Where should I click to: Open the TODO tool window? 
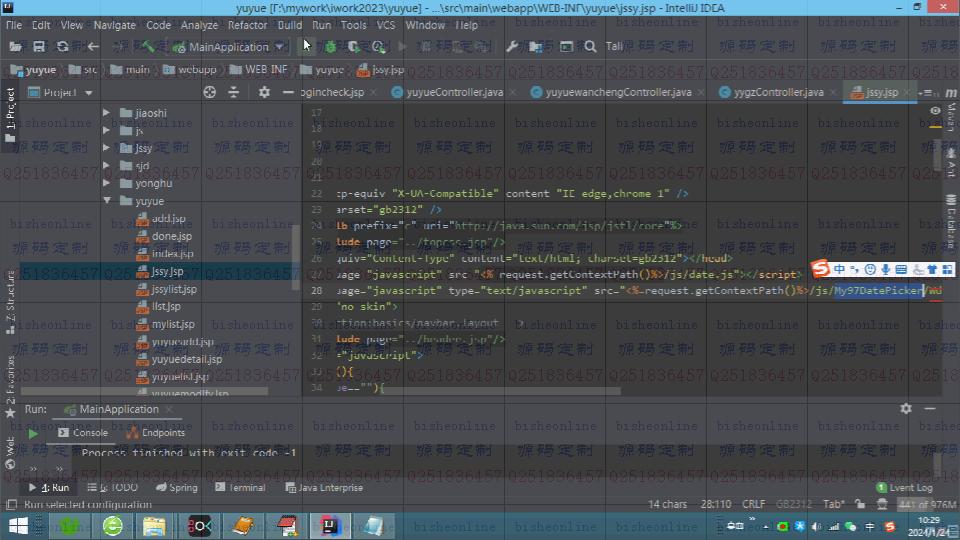112,488
